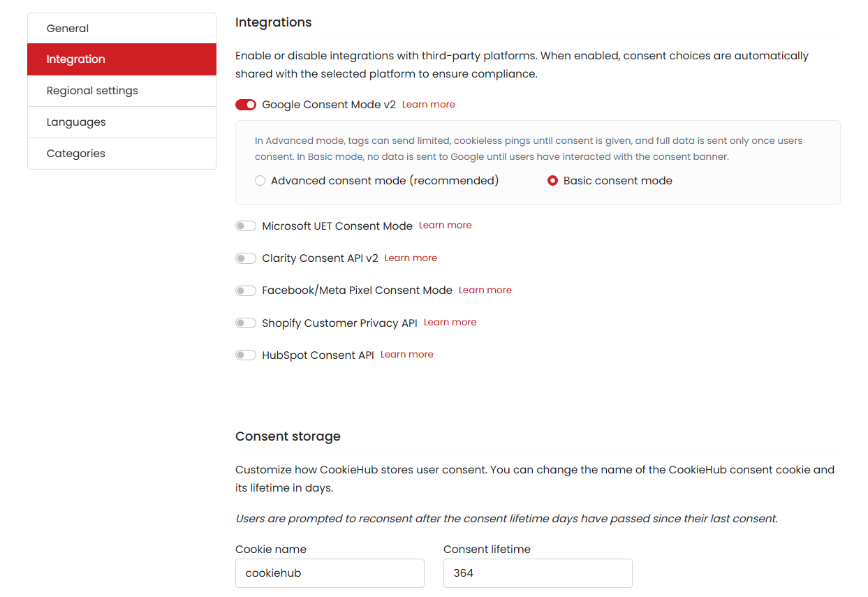Turn on Clarity Consent API v2

(x=246, y=258)
